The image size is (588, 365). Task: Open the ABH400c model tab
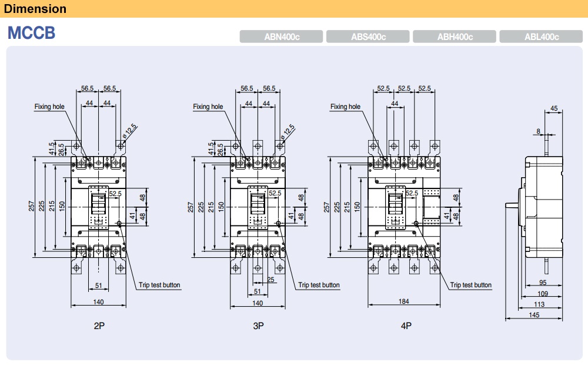(455, 36)
